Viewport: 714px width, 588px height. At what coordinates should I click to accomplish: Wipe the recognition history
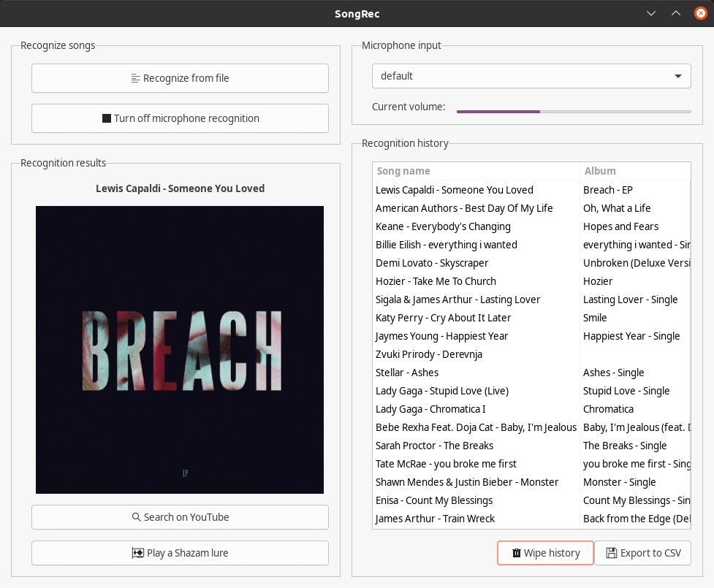coord(545,553)
